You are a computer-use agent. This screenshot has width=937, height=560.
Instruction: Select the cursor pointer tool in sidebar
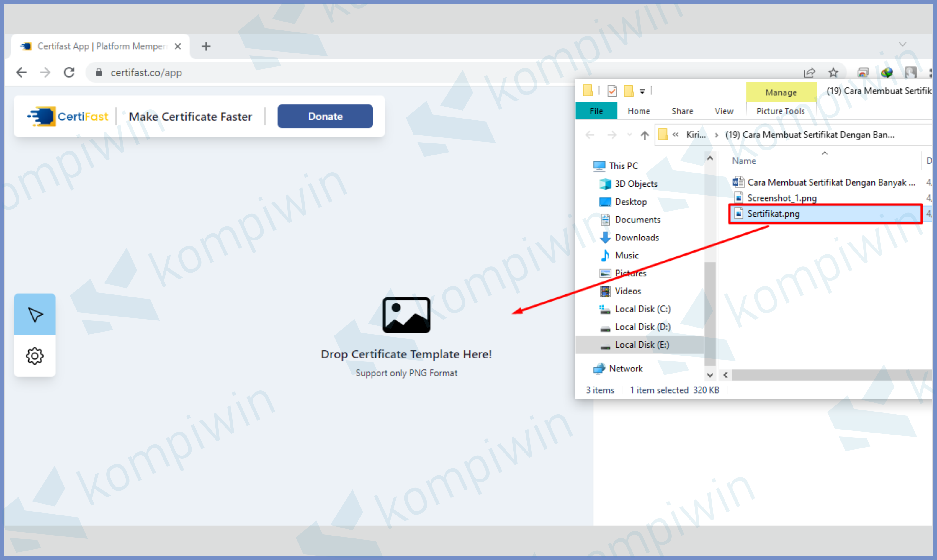coord(35,314)
